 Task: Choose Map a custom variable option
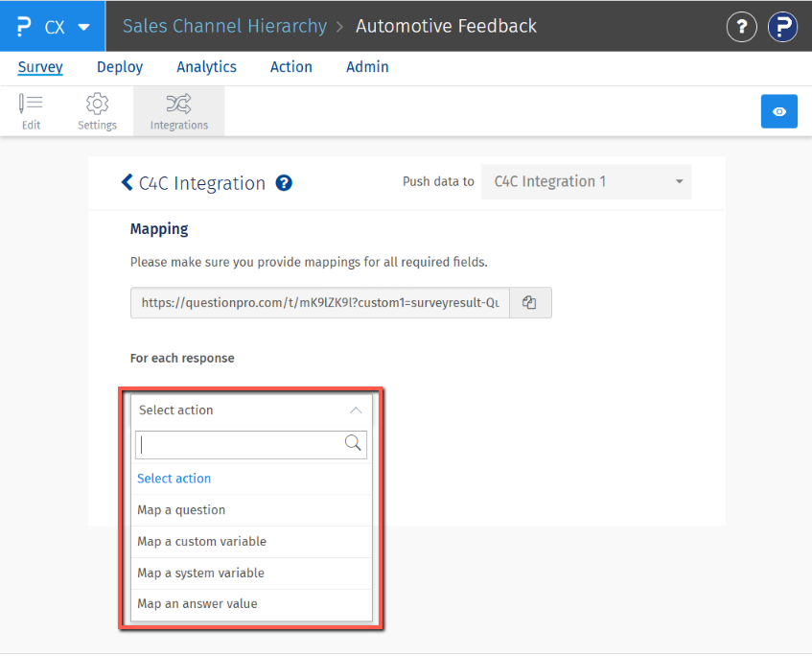pyautogui.click(x=201, y=542)
